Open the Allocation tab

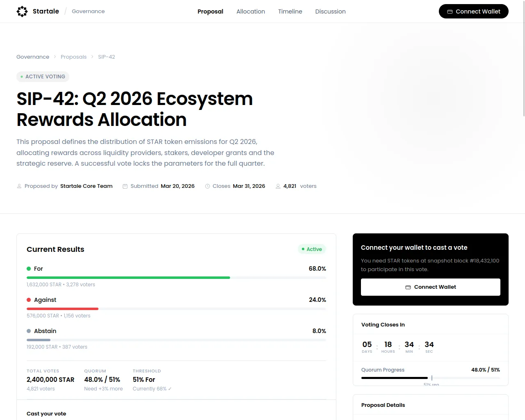251,11
